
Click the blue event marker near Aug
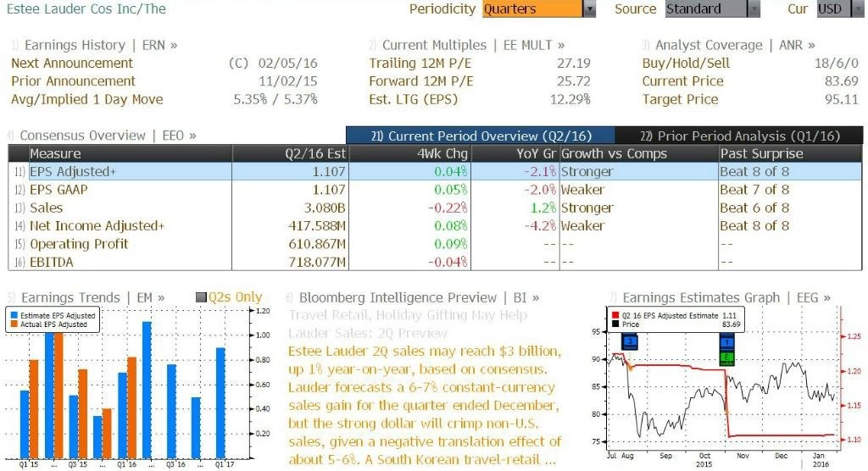630,341
